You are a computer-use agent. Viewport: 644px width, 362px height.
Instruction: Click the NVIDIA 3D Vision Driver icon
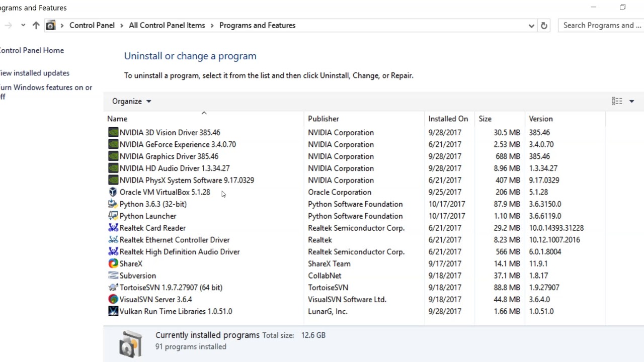pos(113,132)
